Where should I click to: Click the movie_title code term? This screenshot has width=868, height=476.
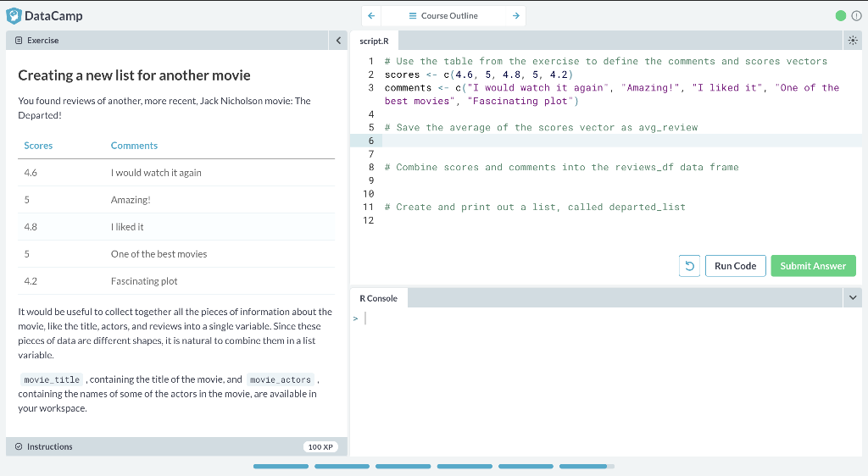52,379
